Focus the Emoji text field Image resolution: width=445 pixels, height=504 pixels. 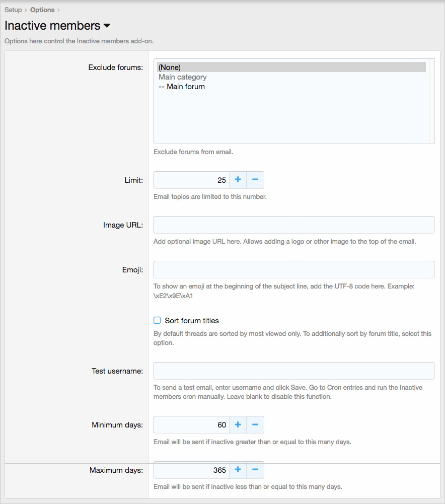[x=294, y=269]
